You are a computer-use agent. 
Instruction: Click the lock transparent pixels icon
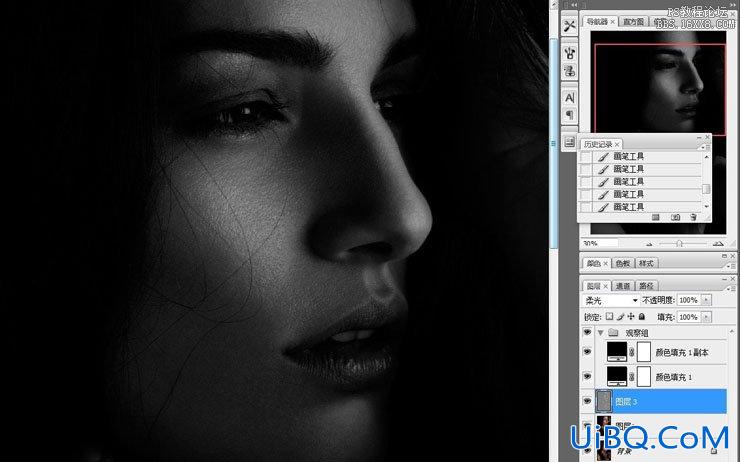[x=609, y=317]
